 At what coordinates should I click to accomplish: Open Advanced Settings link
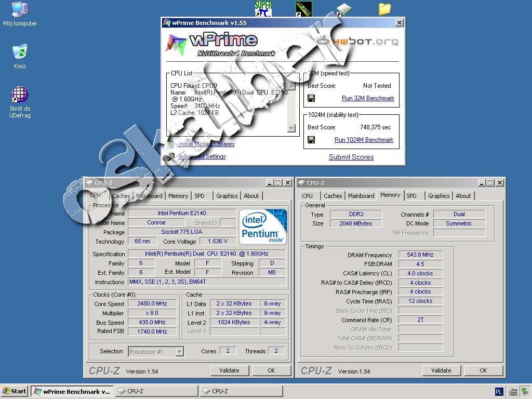click(202, 156)
